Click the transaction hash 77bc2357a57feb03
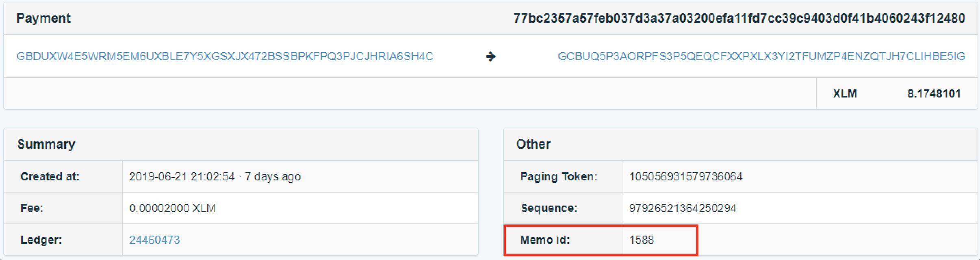Screen dimensions: 980x260 click(x=739, y=18)
